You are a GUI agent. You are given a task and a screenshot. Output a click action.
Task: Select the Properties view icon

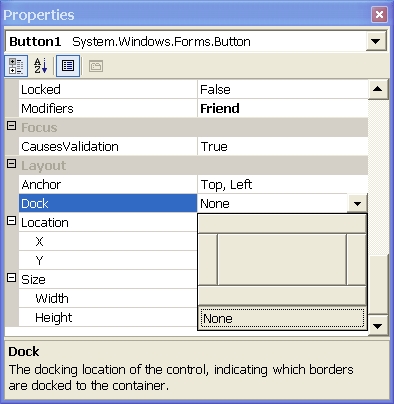(x=68, y=66)
